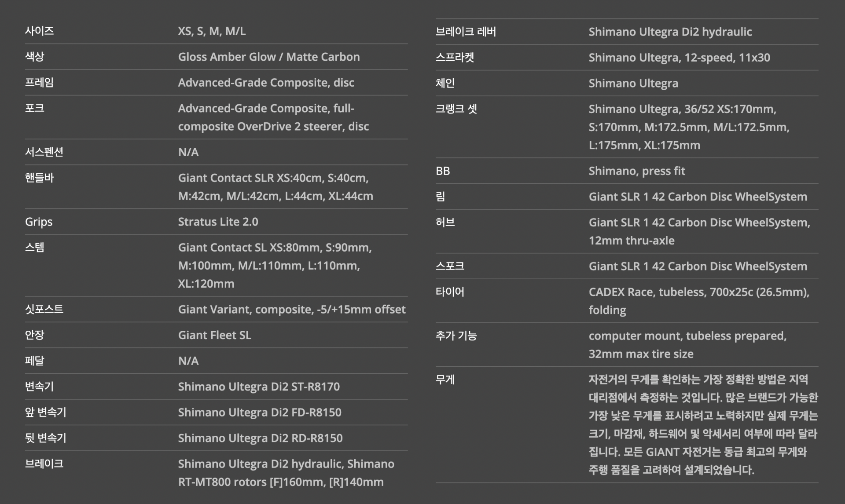The height and width of the screenshot is (504, 845).
Task: Click the BB Shimano press fit value
Action: click(636, 171)
